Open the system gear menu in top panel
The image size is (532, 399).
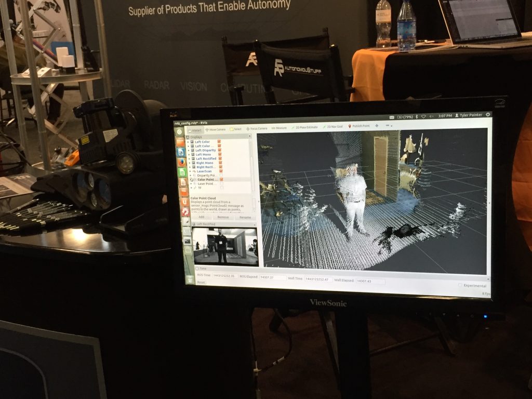click(x=488, y=115)
